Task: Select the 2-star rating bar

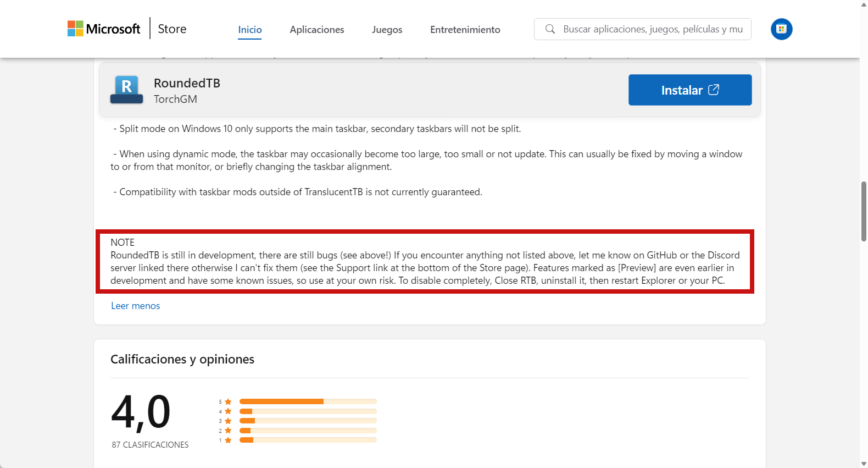Action: point(308,431)
